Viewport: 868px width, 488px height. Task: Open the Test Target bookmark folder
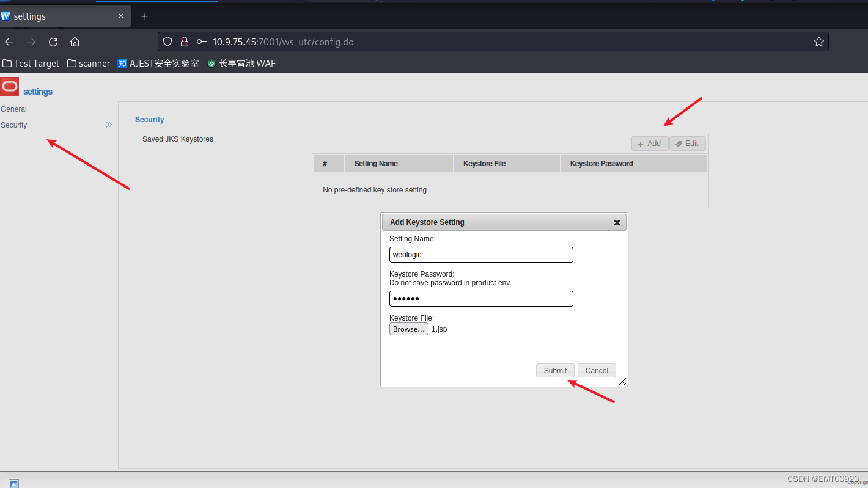31,64
